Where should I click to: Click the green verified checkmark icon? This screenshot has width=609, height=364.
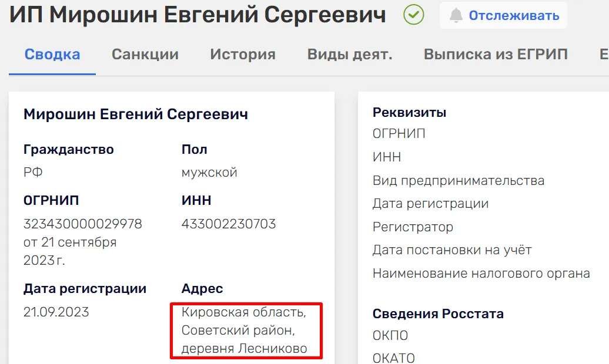[x=414, y=15]
